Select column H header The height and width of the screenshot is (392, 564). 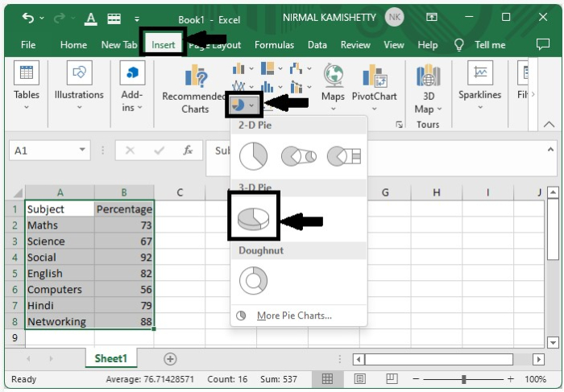click(x=437, y=192)
